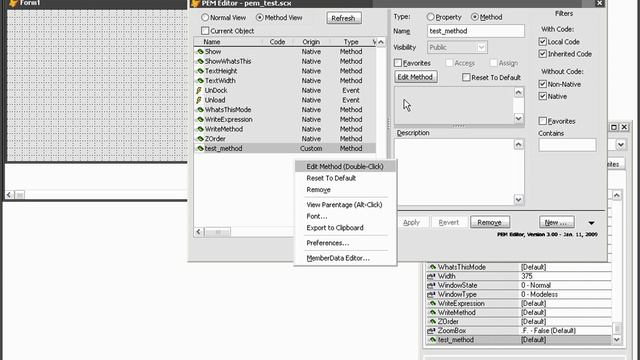Screen dimensions: 640x360
Task: Toggle the Non-Native filter checkbox
Action: tap(542, 84)
